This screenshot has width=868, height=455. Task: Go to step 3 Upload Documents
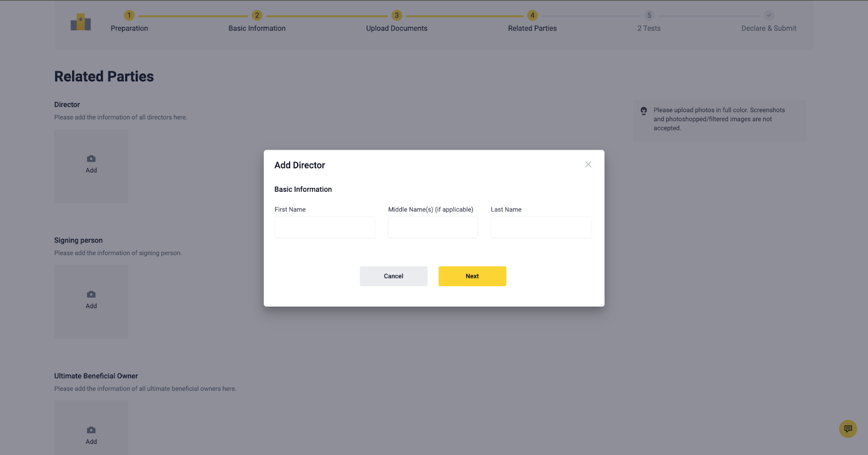(x=397, y=15)
